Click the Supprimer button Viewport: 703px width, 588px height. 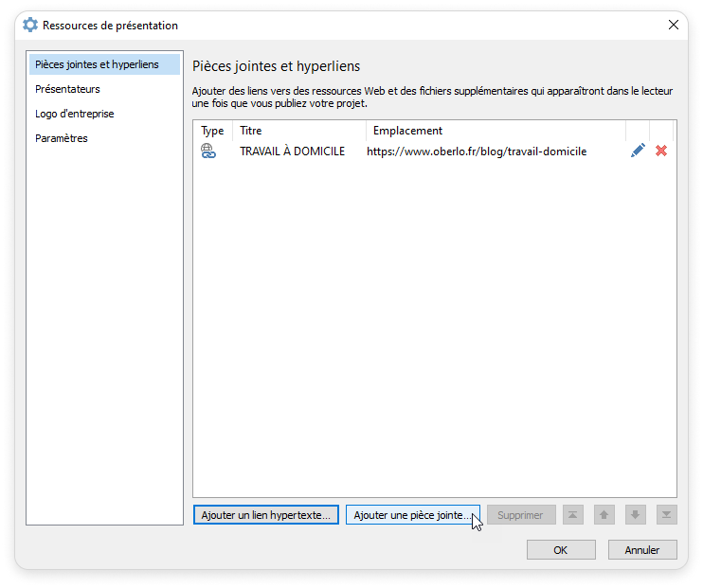521,515
